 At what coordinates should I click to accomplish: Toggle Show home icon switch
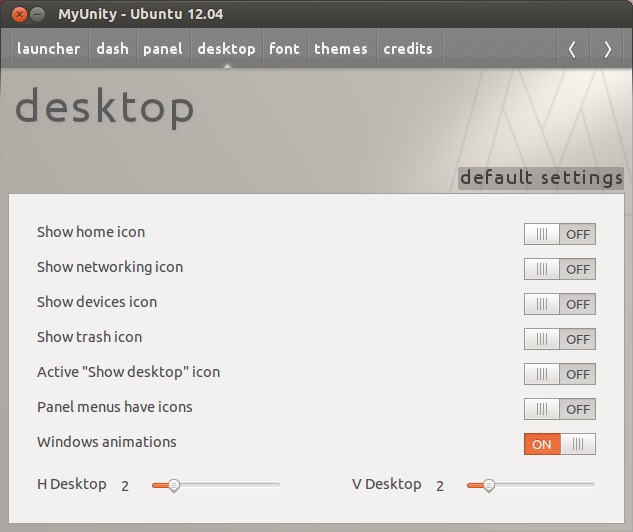[x=560, y=234]
